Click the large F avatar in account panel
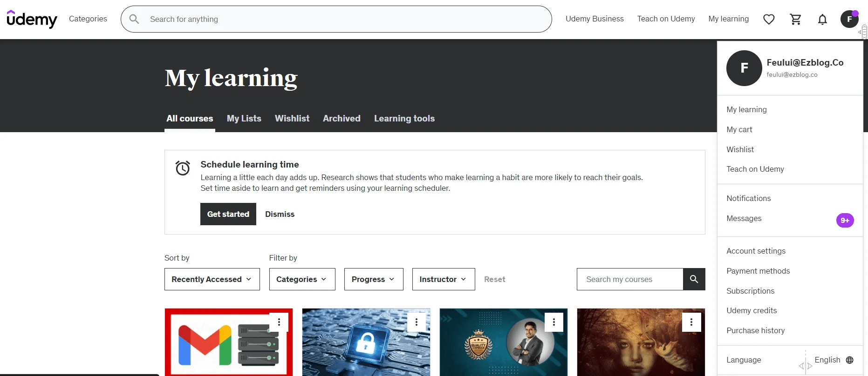The image size is (868, 376). 744,68
